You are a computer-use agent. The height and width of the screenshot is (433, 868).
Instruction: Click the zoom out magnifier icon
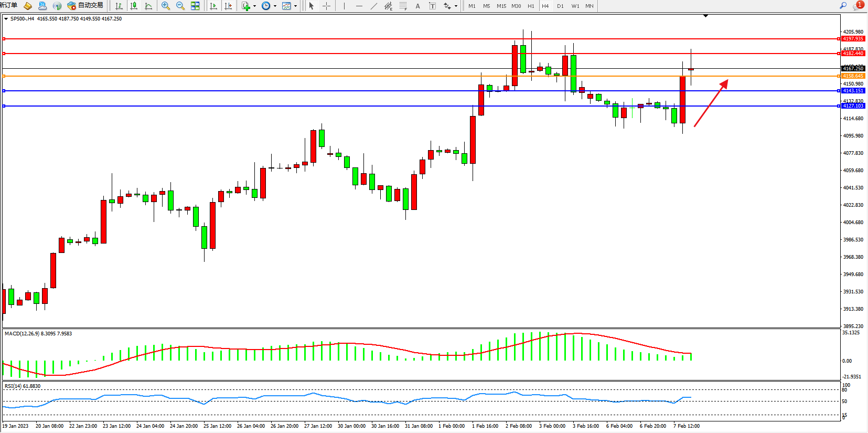tap(180, 6)
